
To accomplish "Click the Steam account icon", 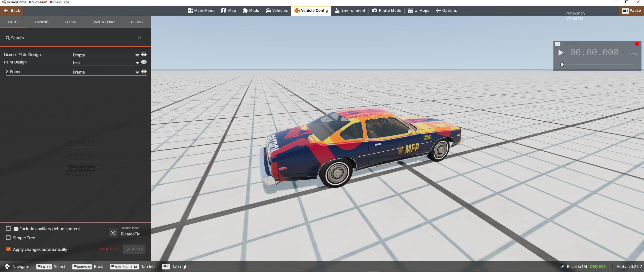I will pyautogui.click(x=562, y=266).
